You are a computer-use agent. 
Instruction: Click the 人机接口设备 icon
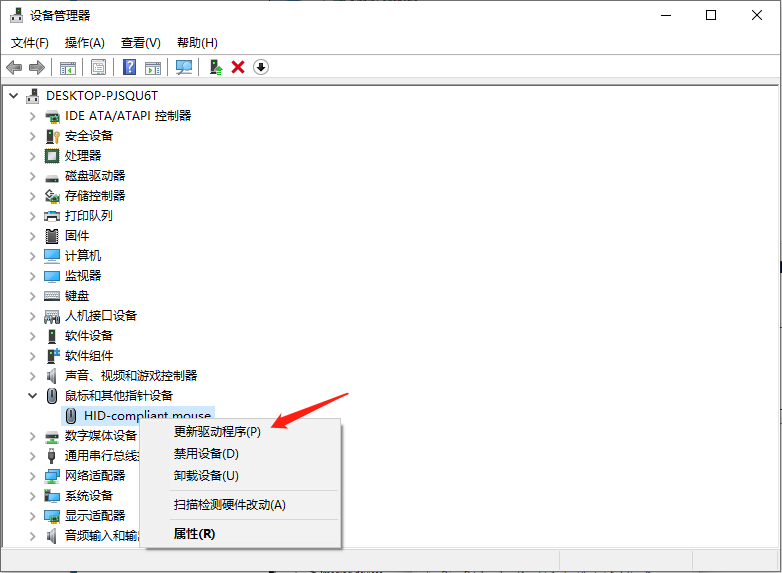tap(52, 316)
